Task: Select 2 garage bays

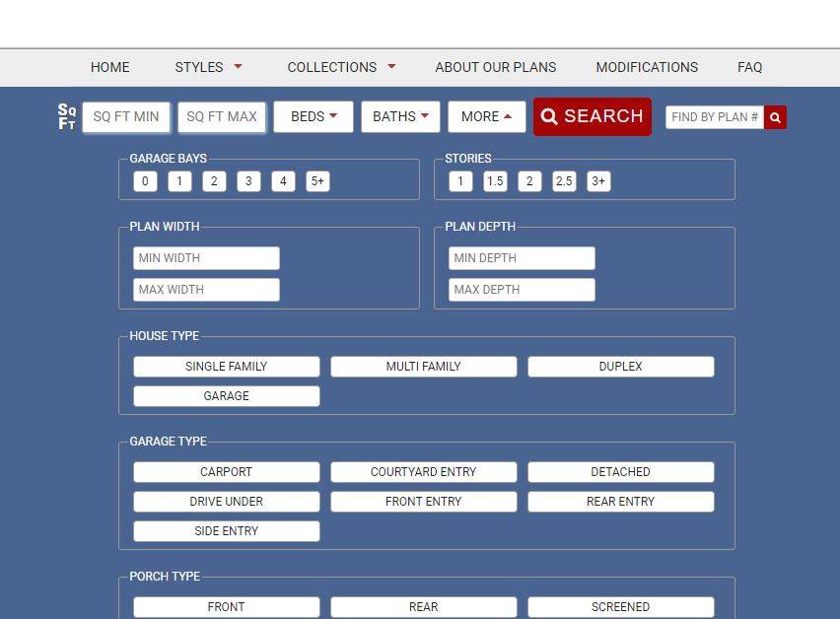Action: point(214,181)
